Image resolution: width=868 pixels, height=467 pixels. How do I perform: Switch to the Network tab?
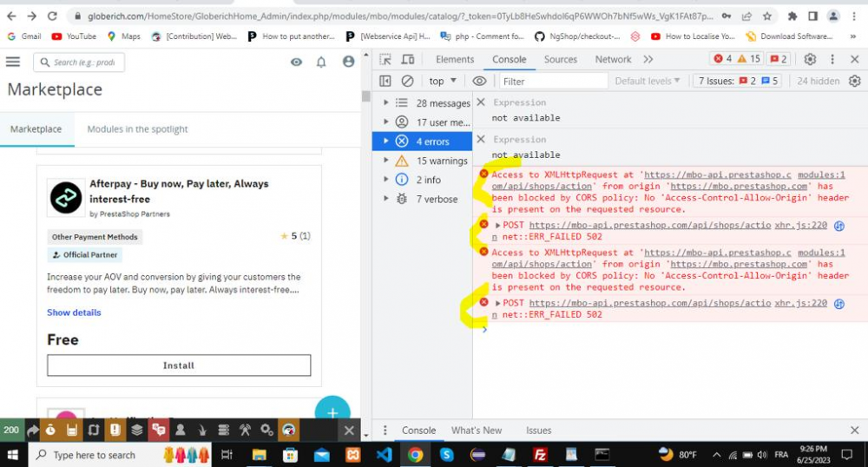coord(613,59)
